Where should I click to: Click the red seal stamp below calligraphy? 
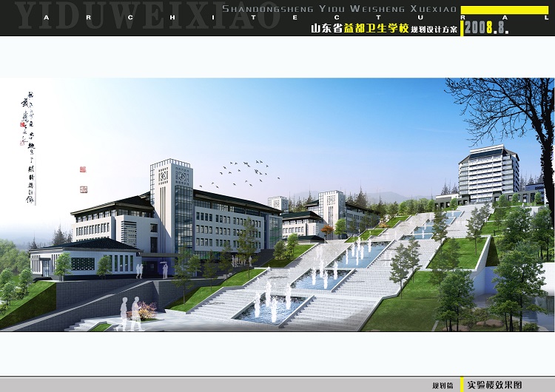tap(82, 169)
